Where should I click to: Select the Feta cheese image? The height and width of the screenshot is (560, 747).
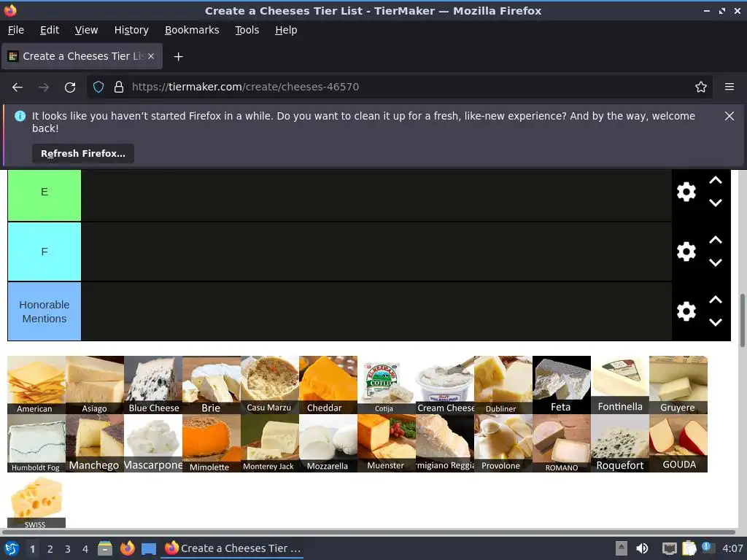pos(562,385)
